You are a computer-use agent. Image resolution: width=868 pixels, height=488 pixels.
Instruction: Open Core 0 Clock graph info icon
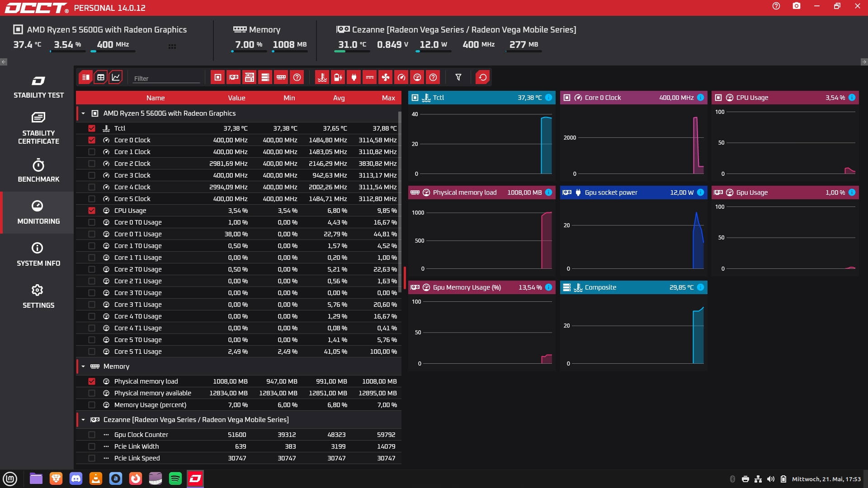700,98
